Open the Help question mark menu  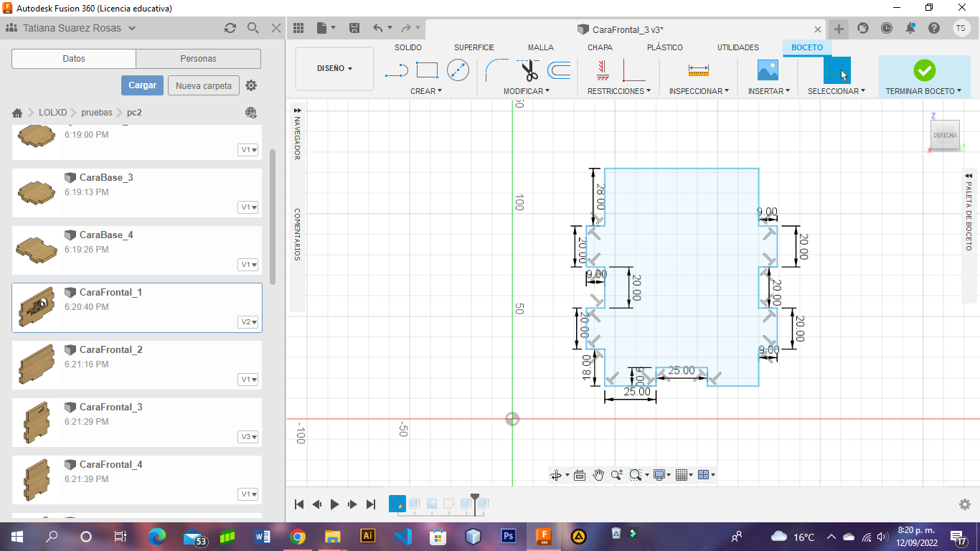click(x=933, y=28)
